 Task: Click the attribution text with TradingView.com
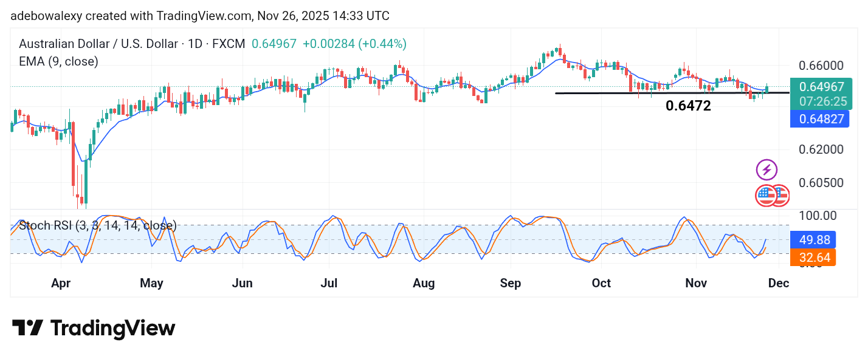(200, 16)
